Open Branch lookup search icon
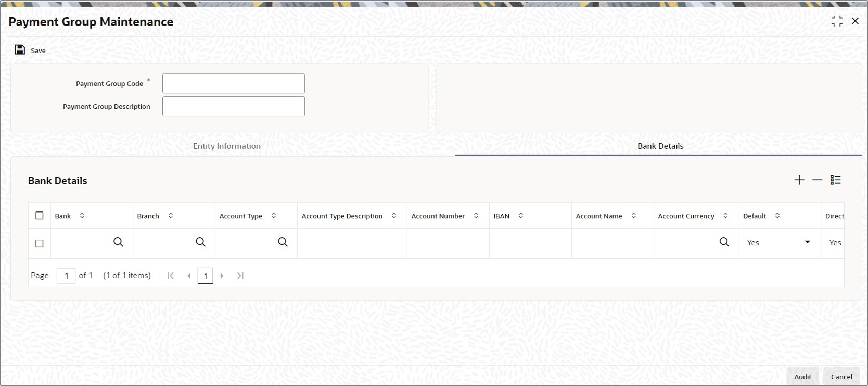This screenshot has height=386, width=868. (x=201, y=242)
